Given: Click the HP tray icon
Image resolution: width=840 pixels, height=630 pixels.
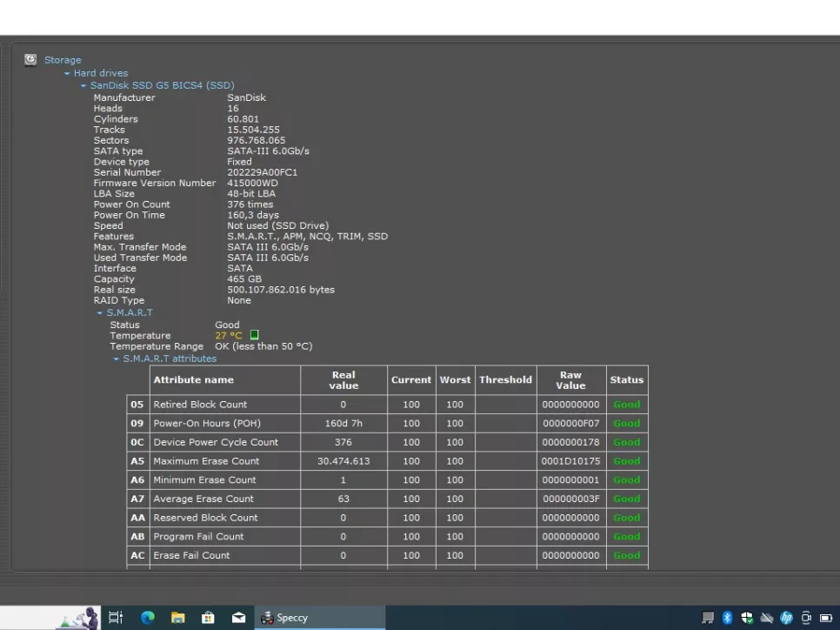Looking at the screenshot, I should click(786, 618).
